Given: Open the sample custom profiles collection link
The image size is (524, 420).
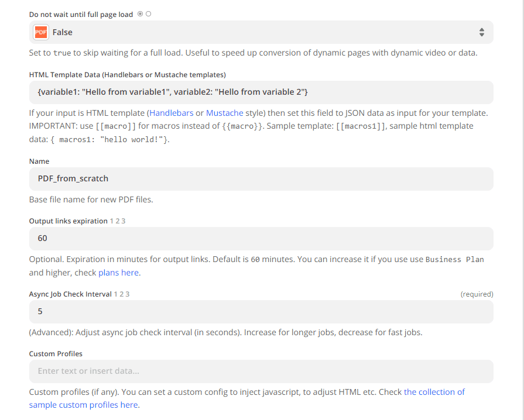Looking at the screenshot, I should click(x=434, y=392).
